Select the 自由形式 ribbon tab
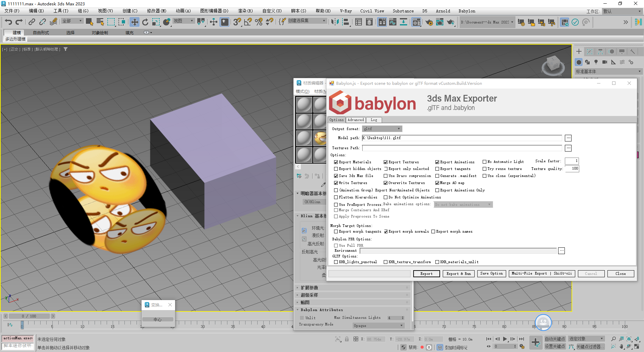Image resolution: width=644 pixels, height=352 pixels. click(41, 33)
